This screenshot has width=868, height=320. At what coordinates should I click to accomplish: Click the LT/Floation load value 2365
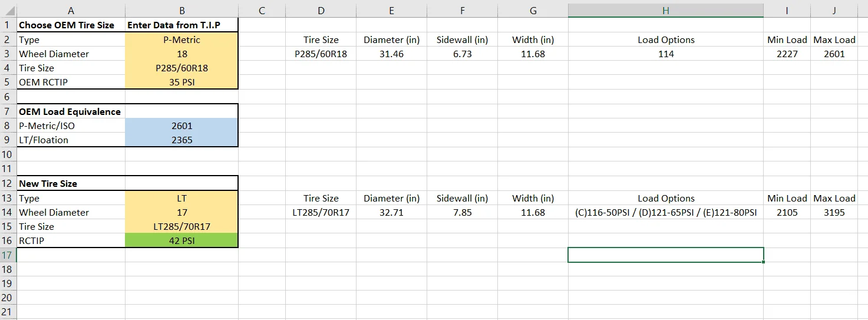click(x=181, y=140)
